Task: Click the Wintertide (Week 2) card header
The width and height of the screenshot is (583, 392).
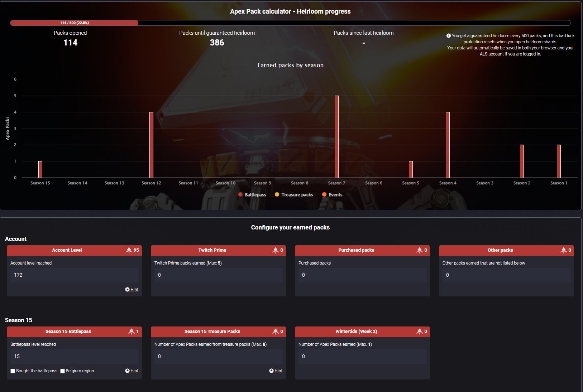Action: [362, 331]
